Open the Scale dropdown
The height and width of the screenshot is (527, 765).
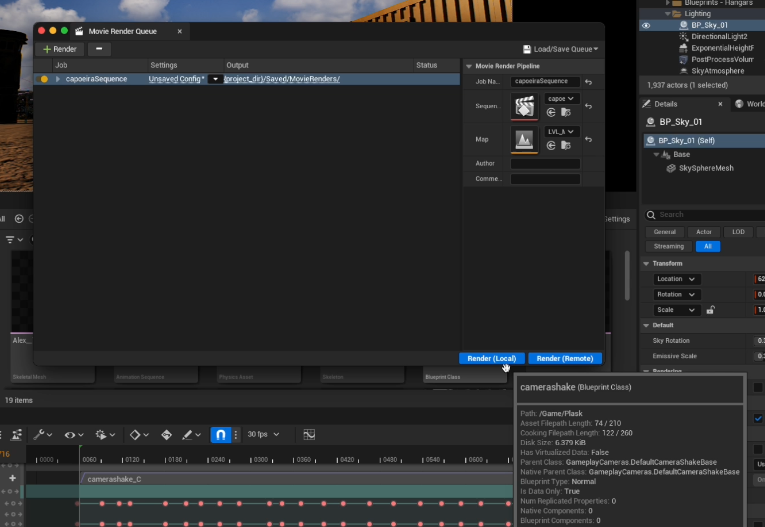[x=676, y=310]
